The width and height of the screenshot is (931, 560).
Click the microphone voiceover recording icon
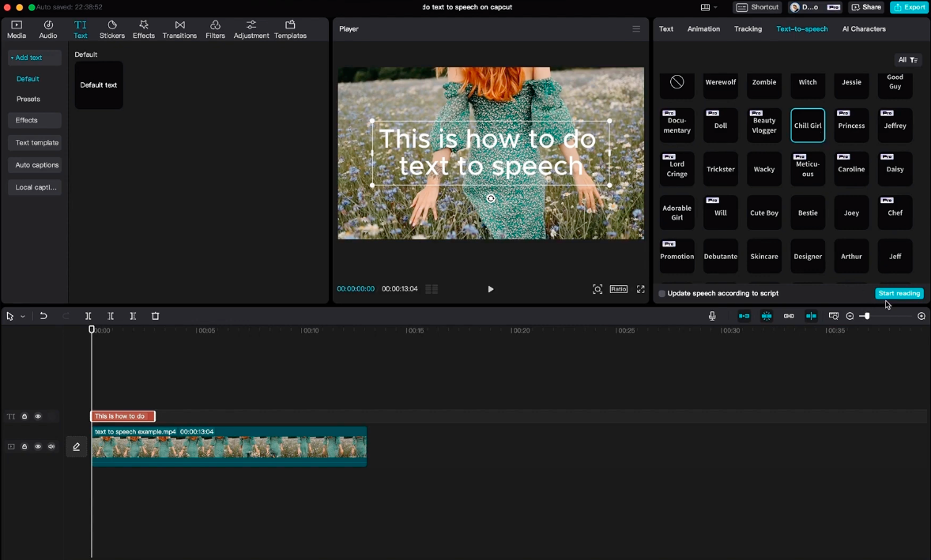711,316
